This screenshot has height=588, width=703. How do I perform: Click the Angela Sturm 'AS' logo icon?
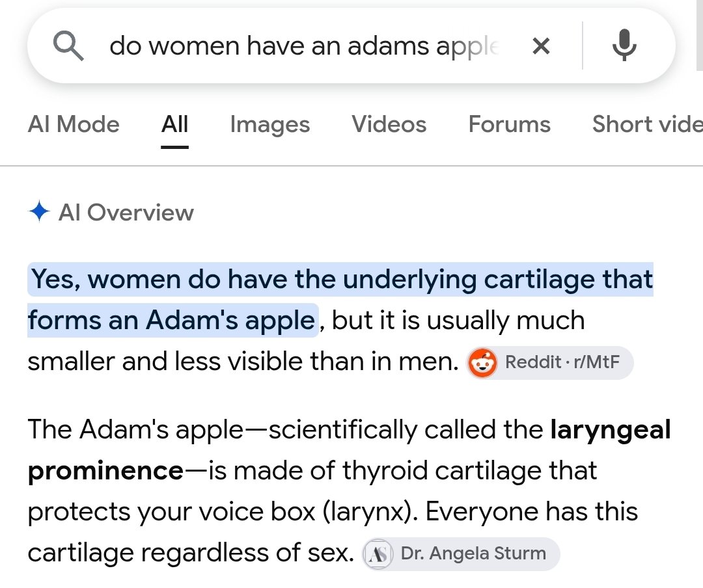(378, 554)
